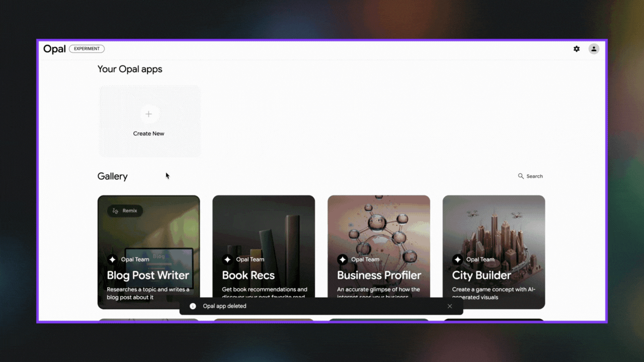Click Opal Team star icon on City Builder
Image resolution: width=644 pixels, height=362 pixels.
457,259
